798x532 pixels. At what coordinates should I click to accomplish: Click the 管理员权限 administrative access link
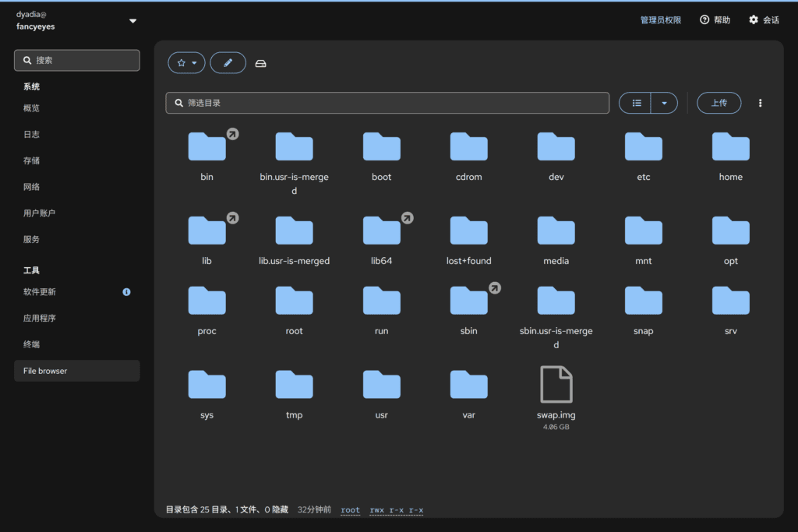(661, 19)
